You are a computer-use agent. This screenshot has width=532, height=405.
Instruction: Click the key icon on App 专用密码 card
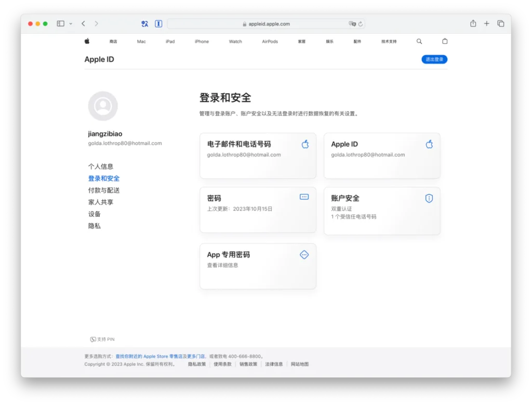click(x=304, y=255)
